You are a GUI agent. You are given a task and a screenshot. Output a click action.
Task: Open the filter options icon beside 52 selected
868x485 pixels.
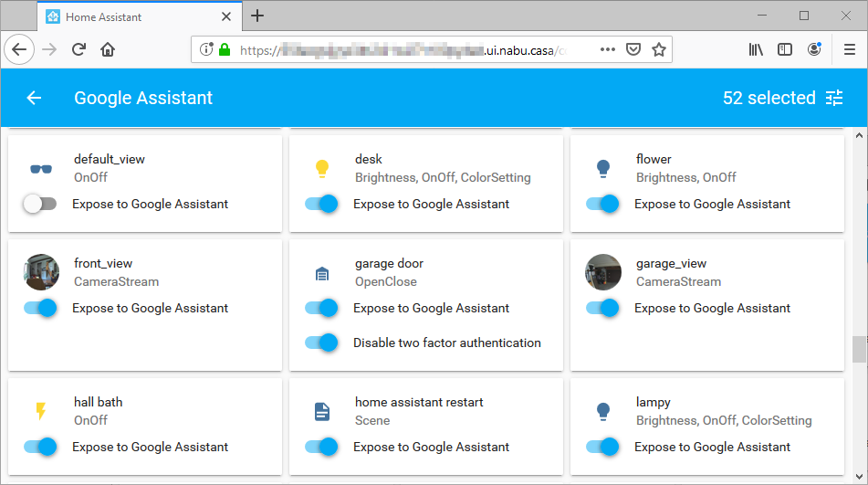(x=834, y=98)
